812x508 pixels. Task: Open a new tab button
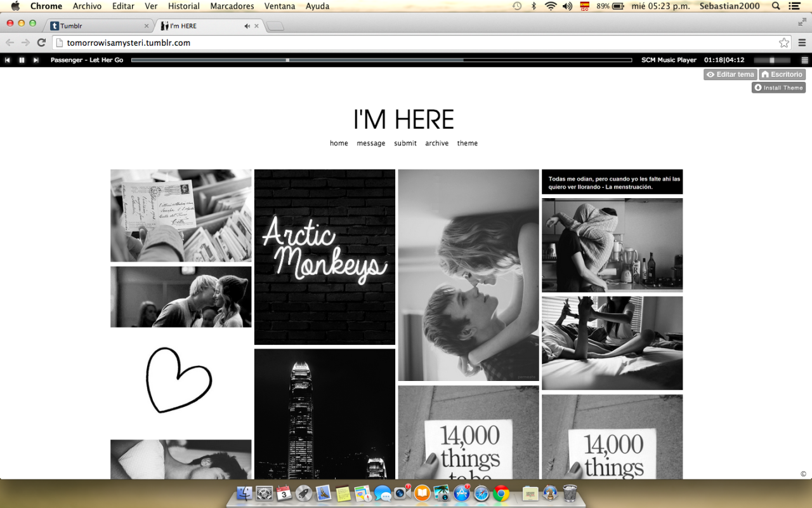(x=275, y=26)
